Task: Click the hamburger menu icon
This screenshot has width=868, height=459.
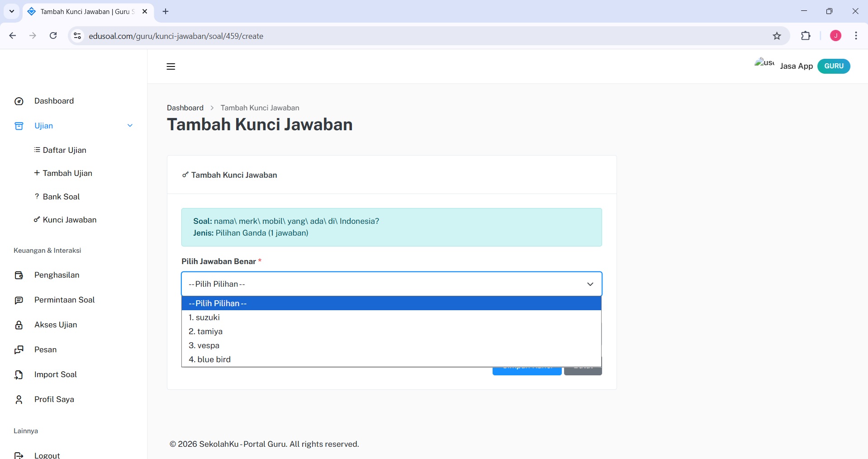Action: [x=171, y=66]
